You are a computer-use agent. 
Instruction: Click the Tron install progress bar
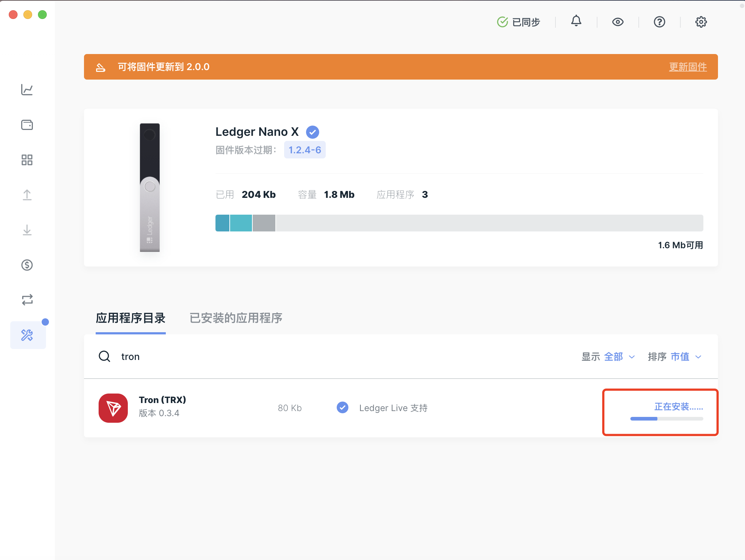pos(667,419)
